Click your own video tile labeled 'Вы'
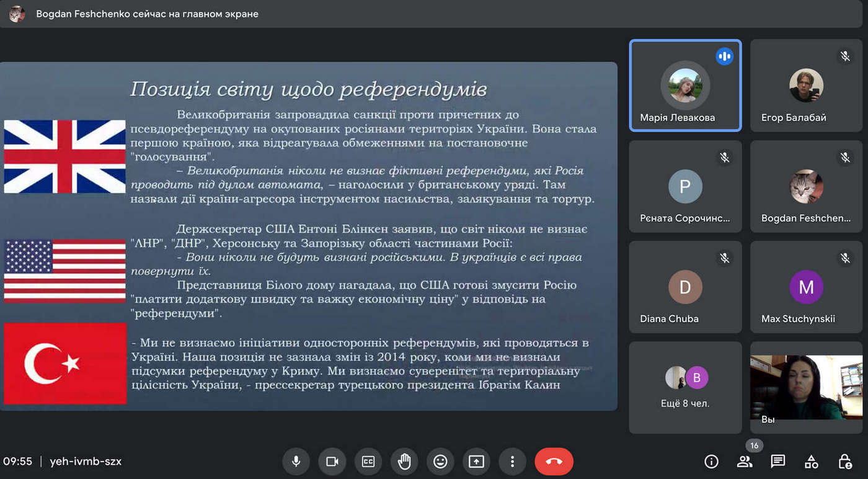The height and width of the screenshot is (479, 868). [x=806, y=387]
